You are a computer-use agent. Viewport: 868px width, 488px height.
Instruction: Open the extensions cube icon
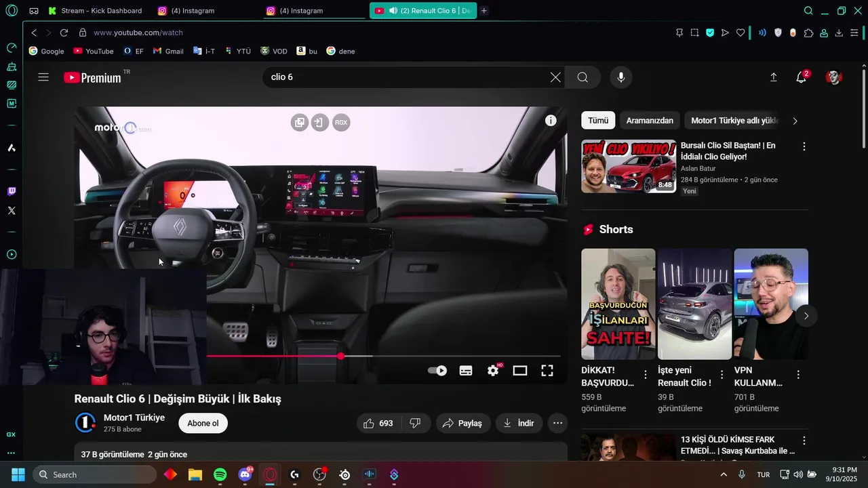(x=808, y=33)
